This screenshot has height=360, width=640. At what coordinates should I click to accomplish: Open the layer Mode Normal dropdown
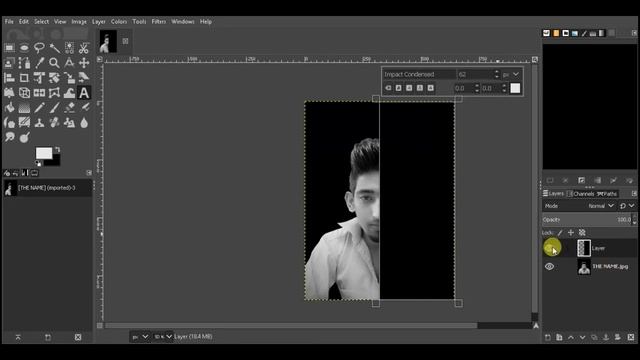point(600,206)
